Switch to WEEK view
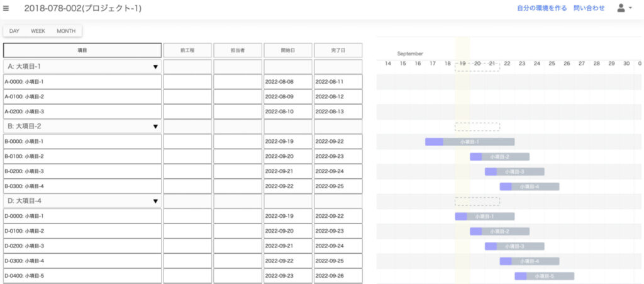 38,31
